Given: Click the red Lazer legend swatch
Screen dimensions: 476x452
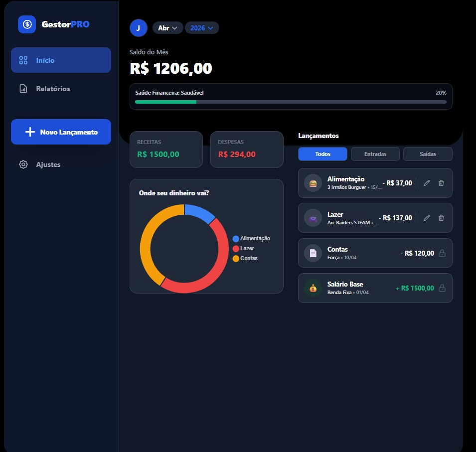Looking at the screenshot, I should coord(236,249).
